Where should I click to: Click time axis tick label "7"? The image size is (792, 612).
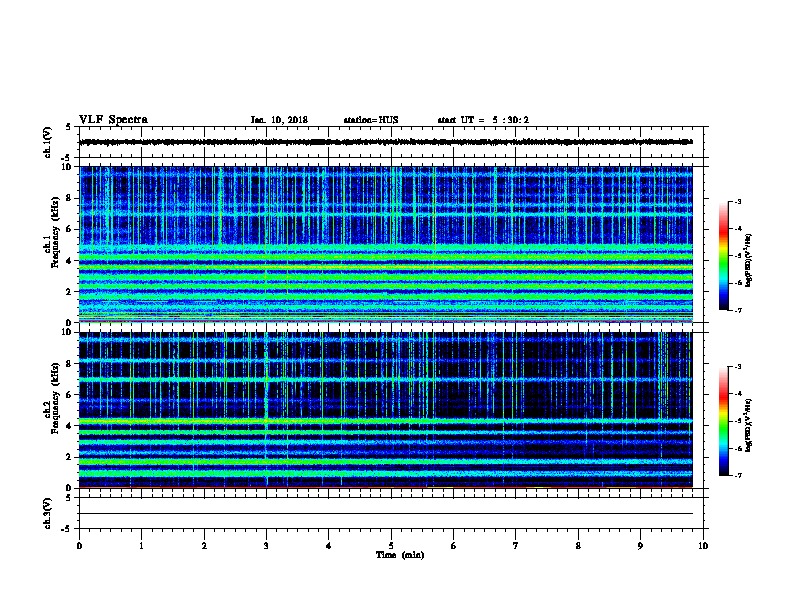(x=516, y=546)
